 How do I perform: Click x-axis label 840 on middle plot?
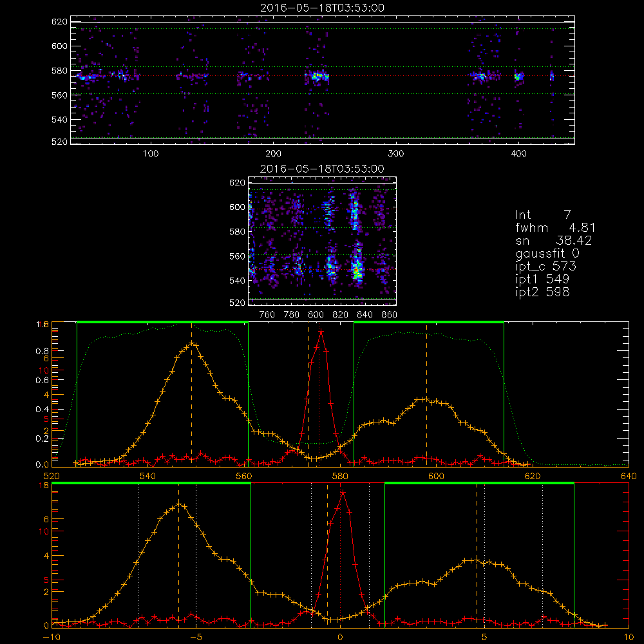pos(365,315)
